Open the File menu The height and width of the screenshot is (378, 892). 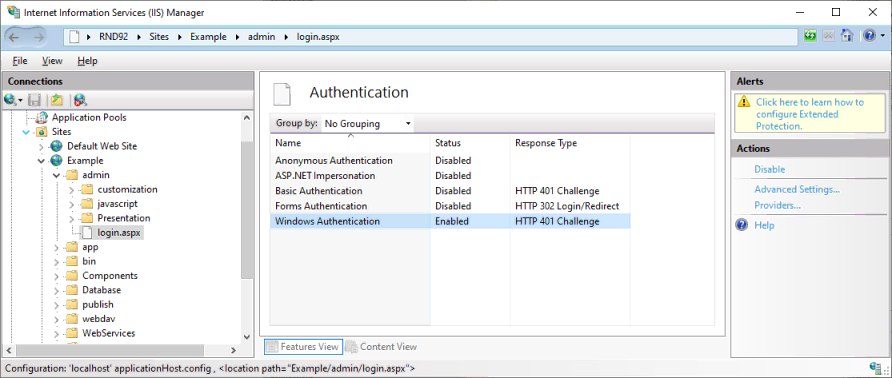tap(19, 60)
